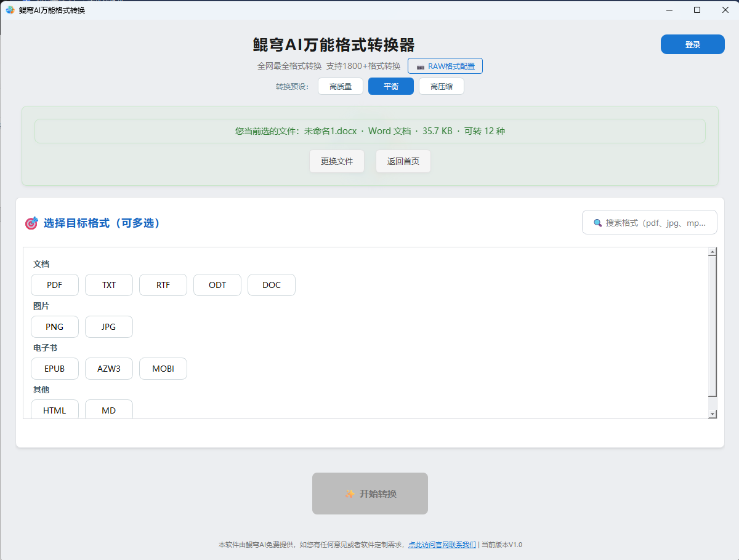Minimize the converter window

pos(669,10)
